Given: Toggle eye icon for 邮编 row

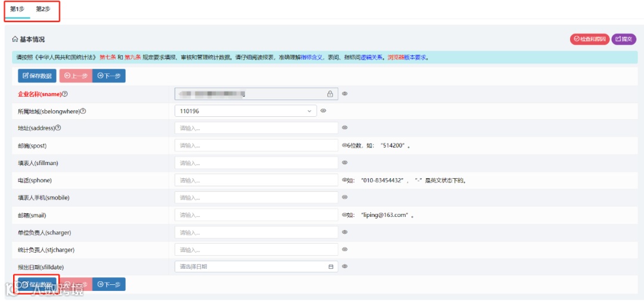Looking at the screenshot, I should pos(344,145).
